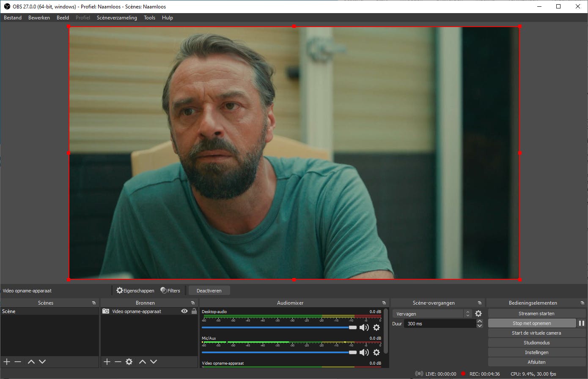Viewport: 588px width, 379px height.
Task: Move the scene down in Scènes list
Action: coord(42,362)
